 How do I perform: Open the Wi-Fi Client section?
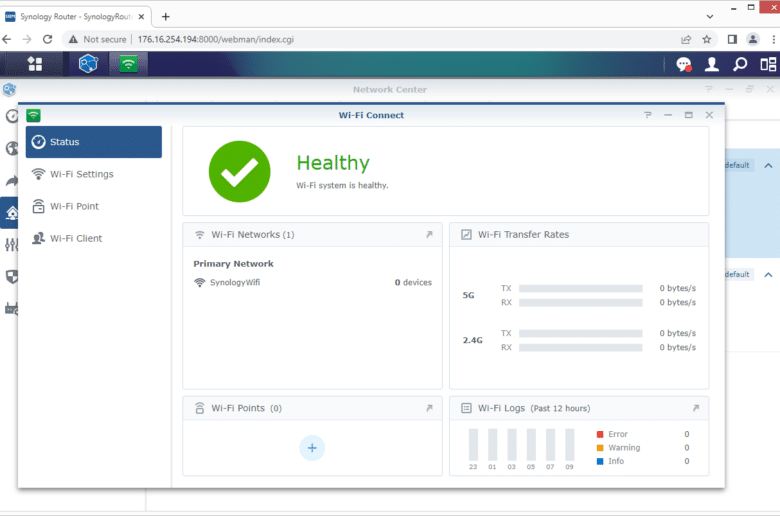94,238
